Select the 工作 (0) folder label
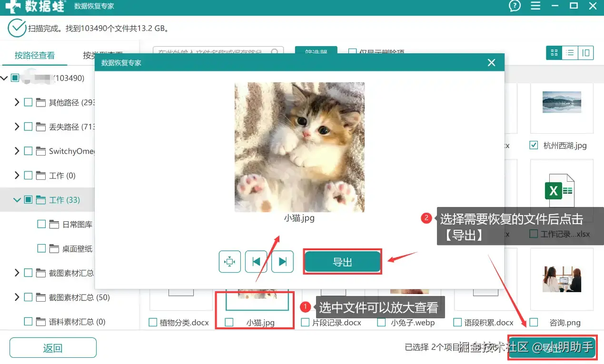This screenshot has width=604, height=364. coord(62,176)
